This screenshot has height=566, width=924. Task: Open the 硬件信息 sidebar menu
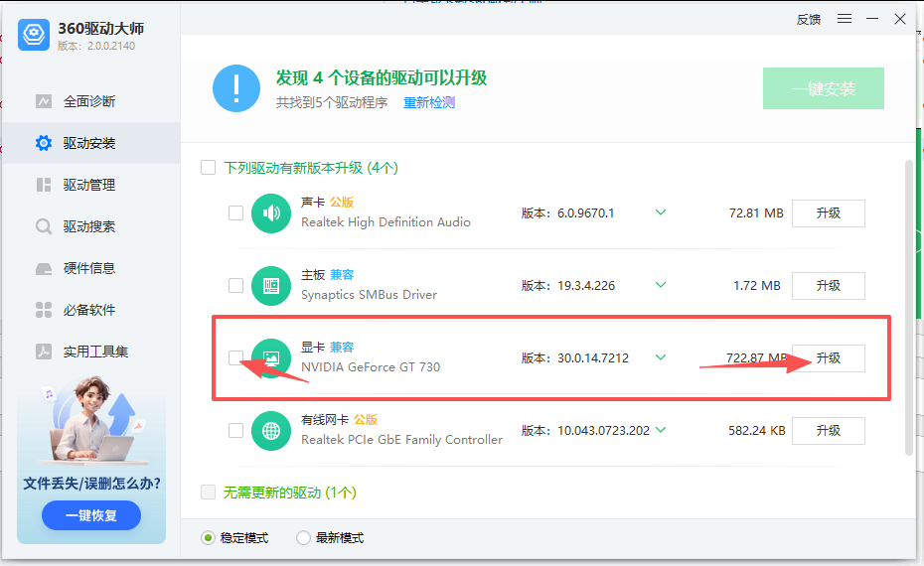click(x=91, y=268)
